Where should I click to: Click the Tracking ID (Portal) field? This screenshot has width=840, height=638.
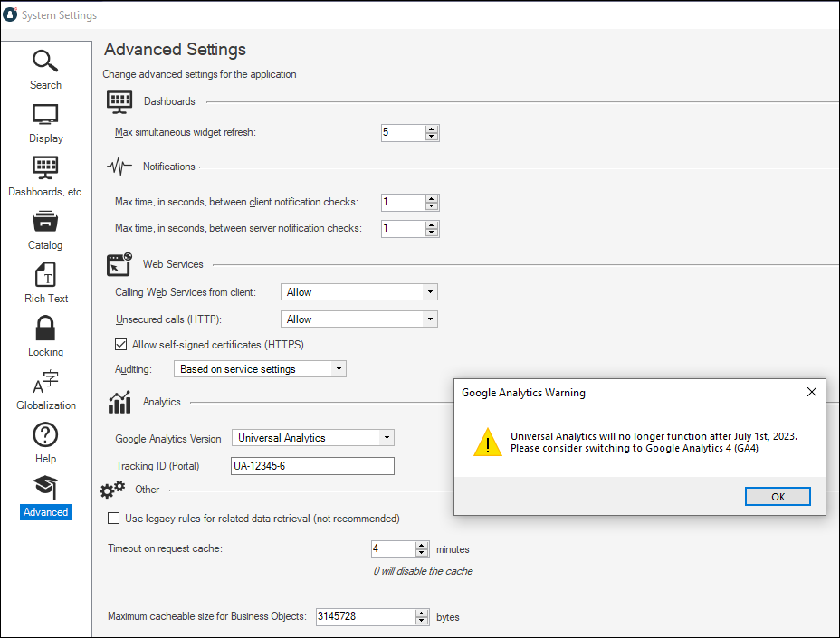pyautogui.click(x=313, y=465)
